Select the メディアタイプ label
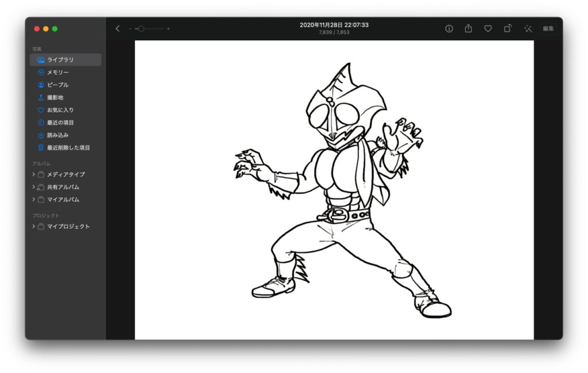The width and height of the screenshot is (588, 373). click(x=66, y=175)
